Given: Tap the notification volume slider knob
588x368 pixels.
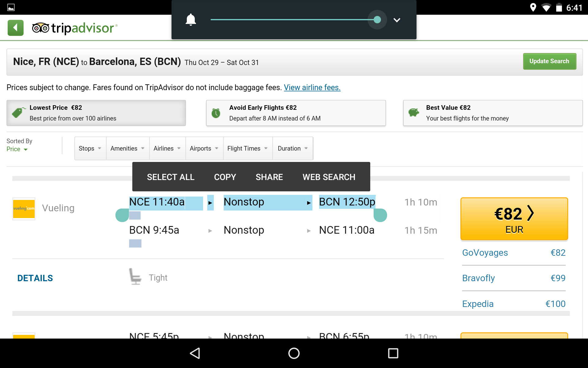Looking at the screenshot, I should 377,20.
